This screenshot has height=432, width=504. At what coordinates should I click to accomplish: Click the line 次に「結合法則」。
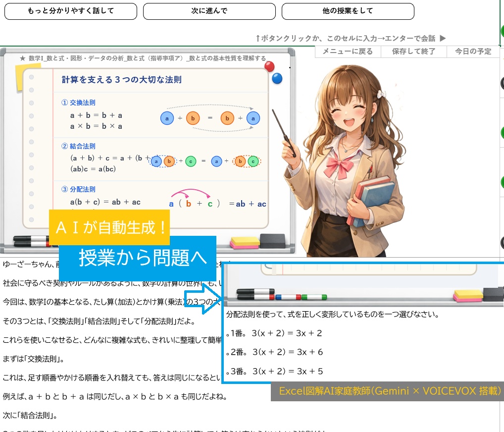[30, 416]
